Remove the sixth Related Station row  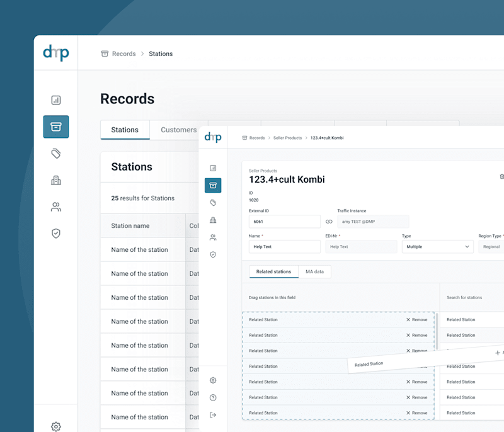tap(416, 397)
